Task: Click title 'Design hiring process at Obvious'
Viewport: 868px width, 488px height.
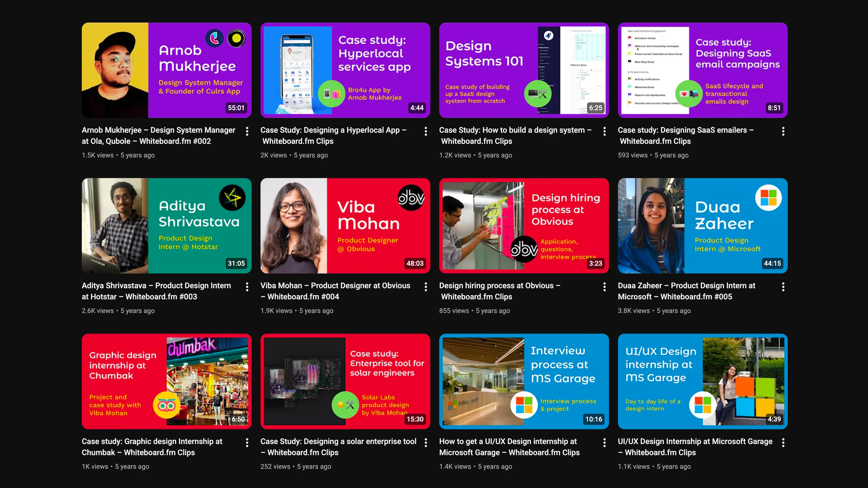Action: point(499,291)
